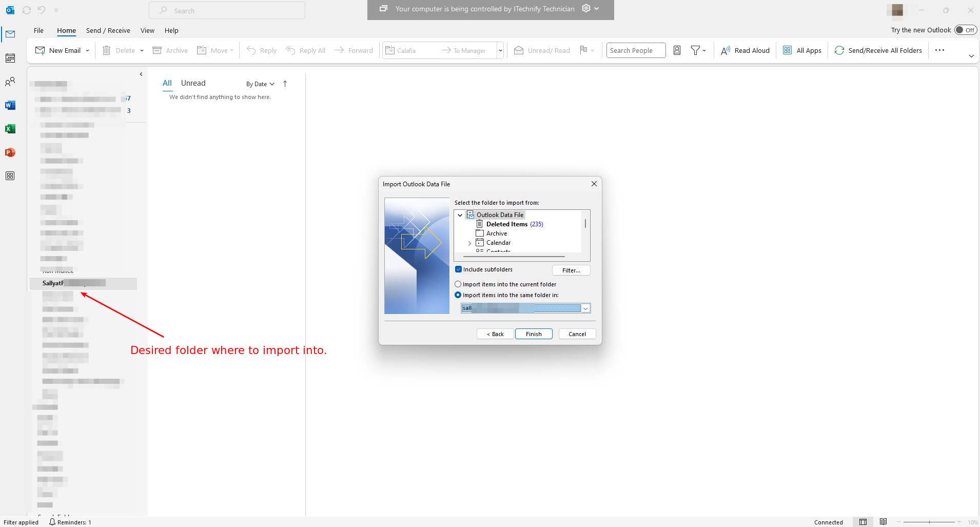
Task: Collapse the folder pane chevron
Action: 141,74
